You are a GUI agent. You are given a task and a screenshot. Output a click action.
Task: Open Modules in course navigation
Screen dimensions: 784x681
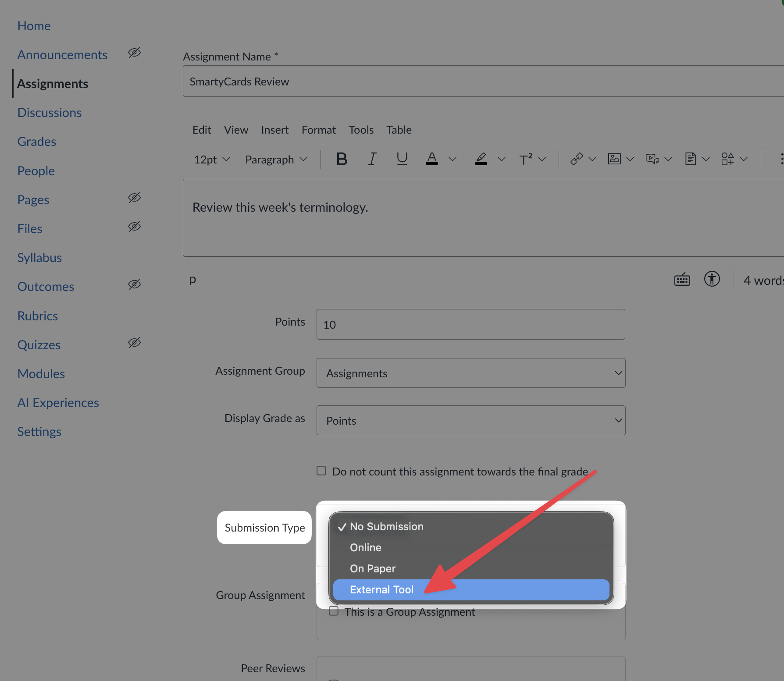(x=41, y=374)
